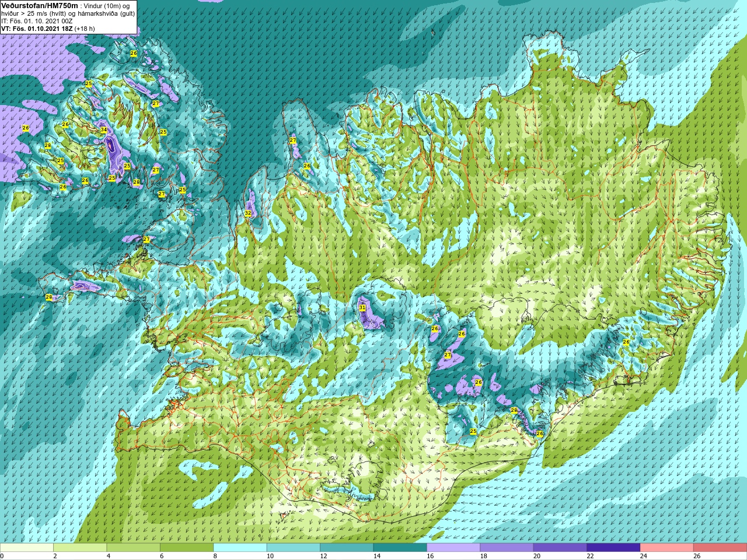Pick the dark teal 14–16 m/s legend swatch
The width and height of the screenshot is (747, 560).
pyautogui.click(x=400, y=548)
